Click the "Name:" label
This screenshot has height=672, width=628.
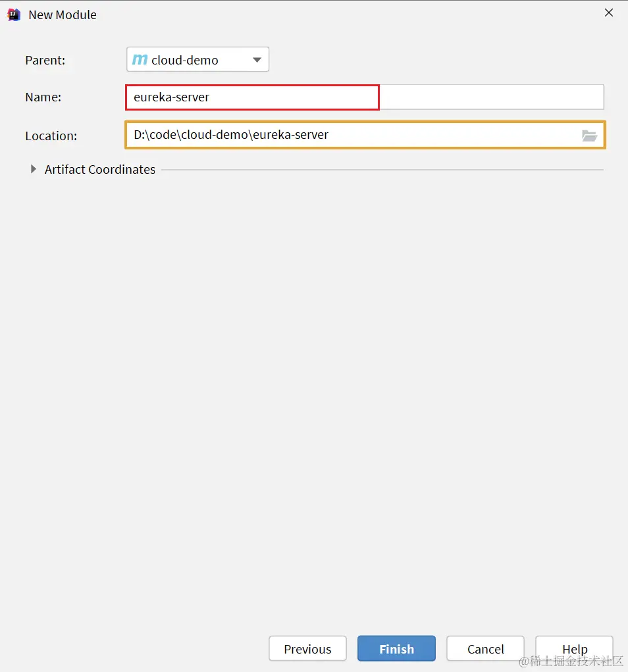point(43,97)
